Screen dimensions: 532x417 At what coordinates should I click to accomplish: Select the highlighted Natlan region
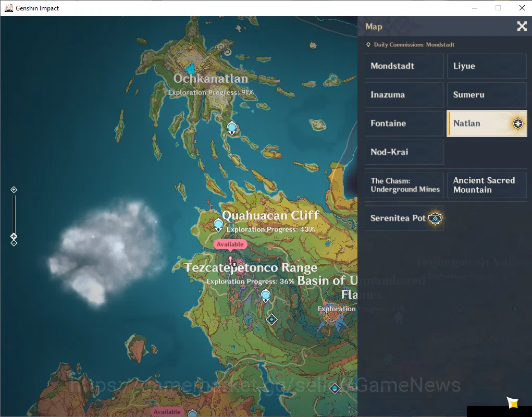click(487, 124)
